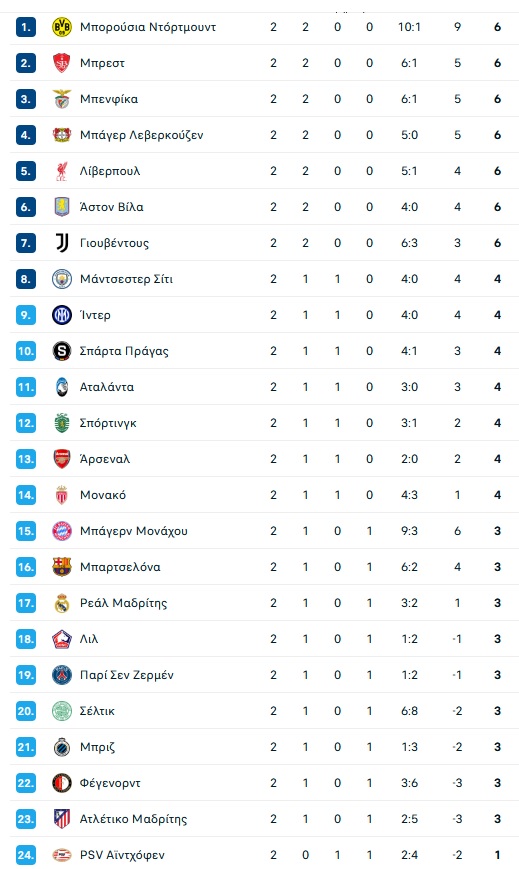519x869 pixels.
Task: Open the Φέγενορντ club crest
Action: point(62,784)
